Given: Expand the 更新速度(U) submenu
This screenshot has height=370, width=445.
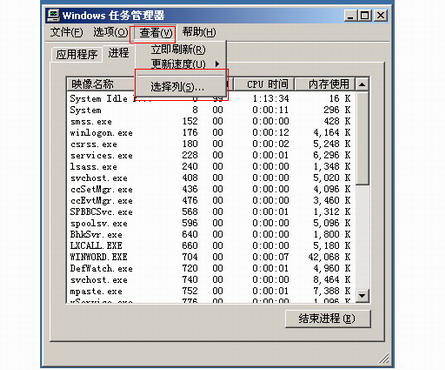Looking at the screenshot, I should (181, 63).
